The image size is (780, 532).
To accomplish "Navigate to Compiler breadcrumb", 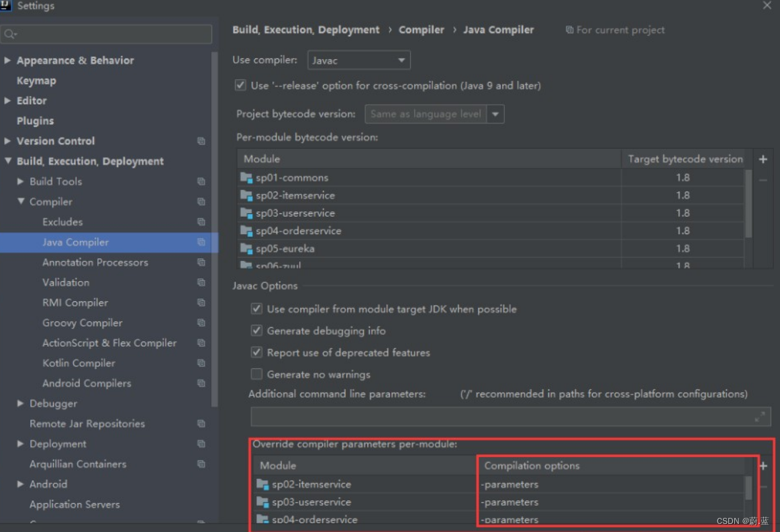I will point(421,30).
